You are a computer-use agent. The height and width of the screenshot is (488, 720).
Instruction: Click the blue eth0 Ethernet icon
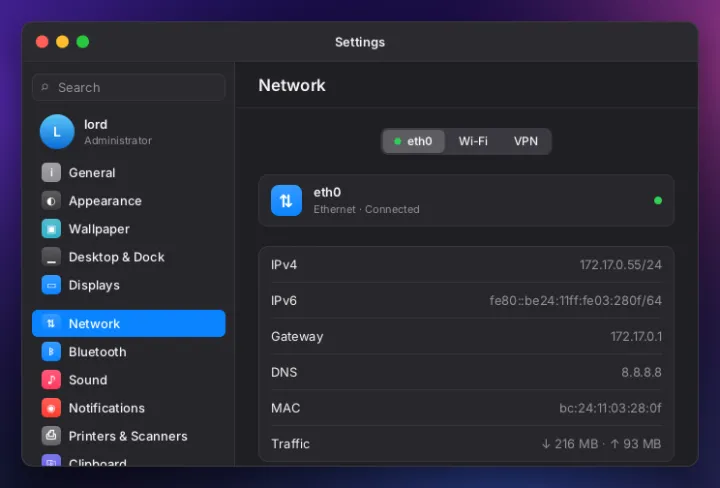pyautogui.click(x=286, y=201)
